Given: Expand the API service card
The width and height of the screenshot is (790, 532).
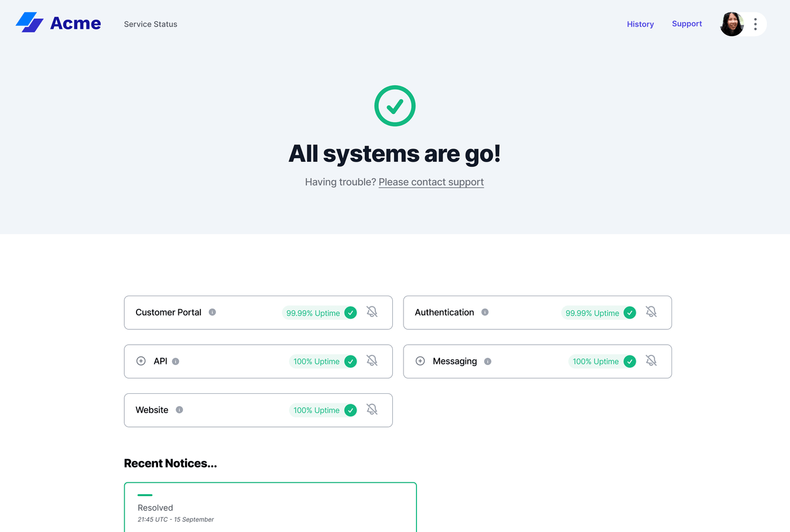Looking at the screenshot, I should click(141, 360).
